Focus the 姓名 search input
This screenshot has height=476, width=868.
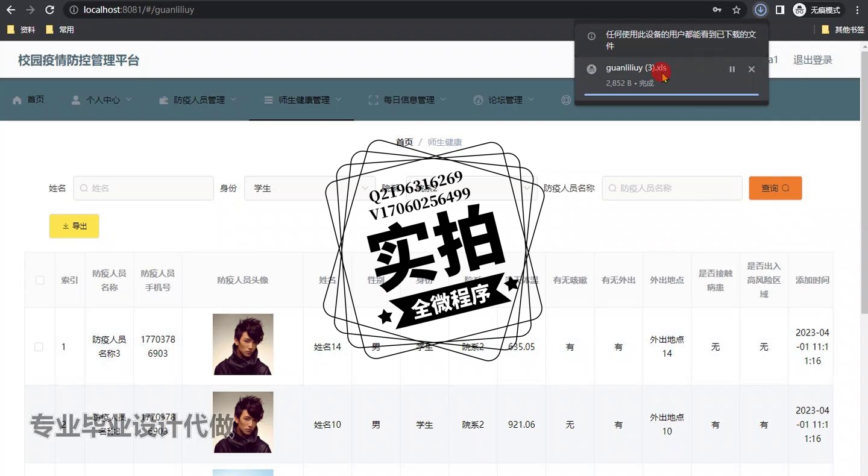pyautogui.click(x=143, y=188)
